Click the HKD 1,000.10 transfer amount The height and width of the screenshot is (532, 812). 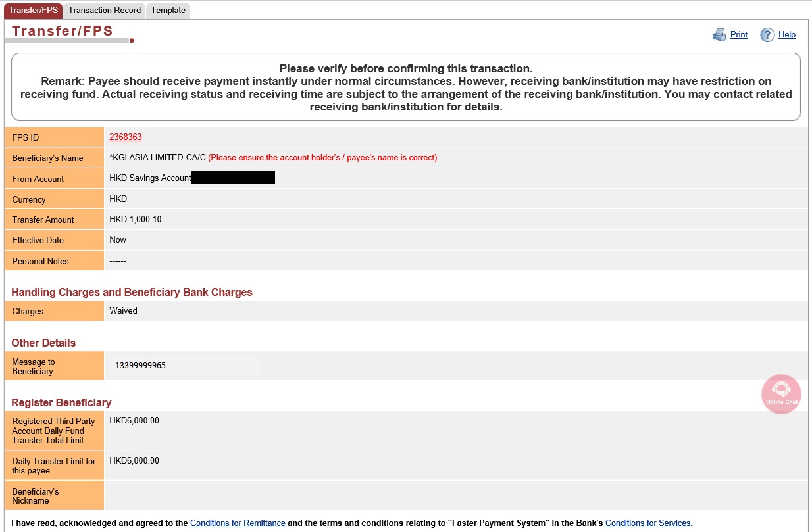click(x=136, y=220)
